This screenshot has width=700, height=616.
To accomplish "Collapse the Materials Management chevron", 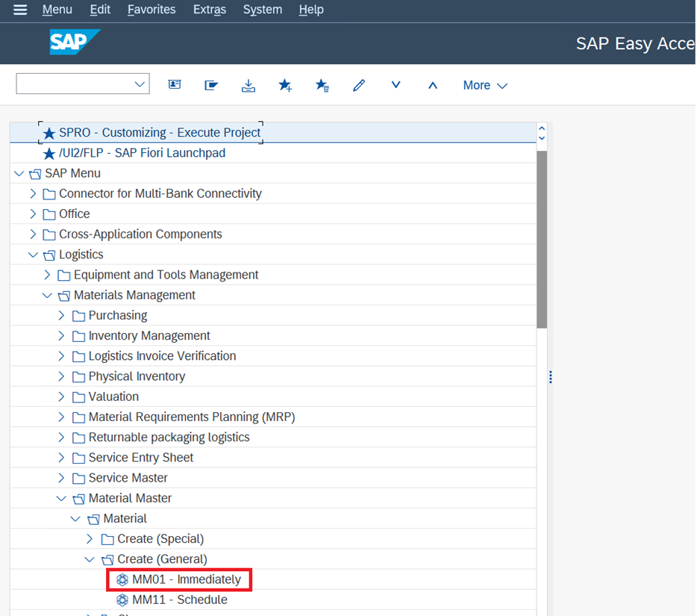I will point(47,295).
